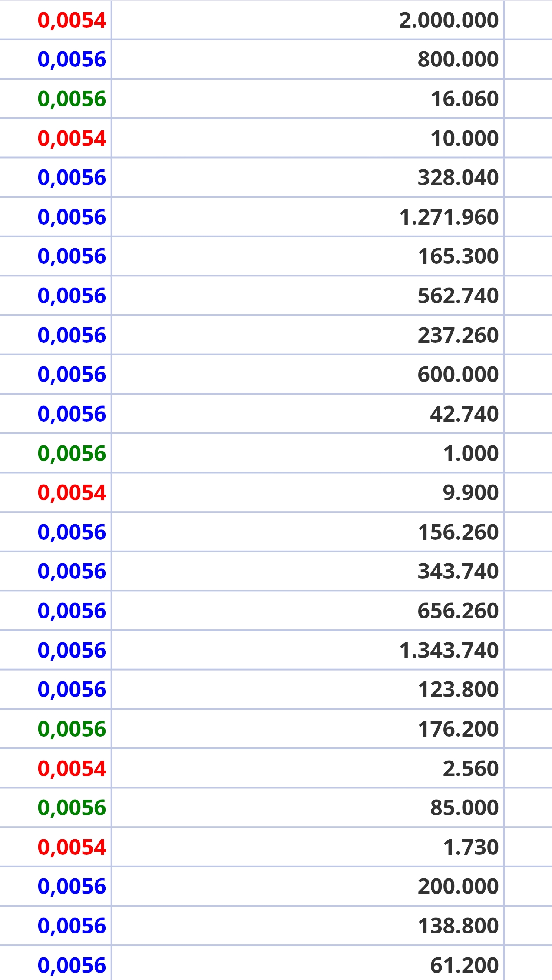Viewport: 552px width, 980px height.
Task: Select the green price next to 176.200
Action: point(72,729)
